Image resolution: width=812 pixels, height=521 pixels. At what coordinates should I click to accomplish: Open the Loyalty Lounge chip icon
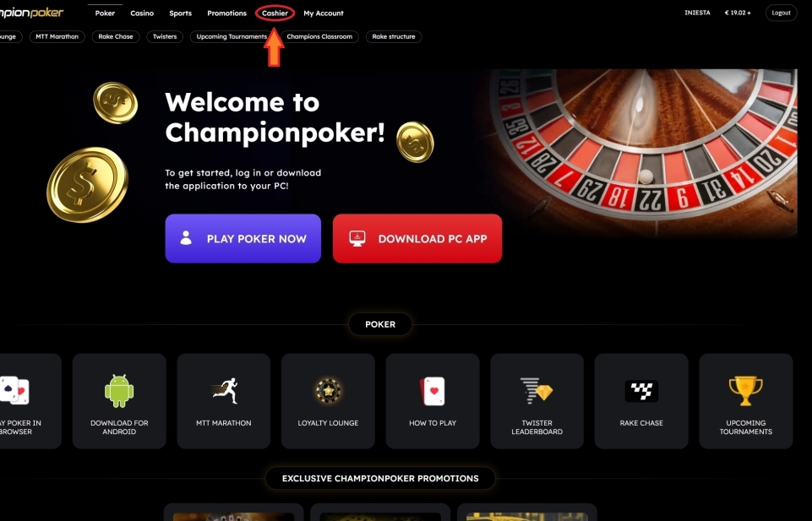(329, 391)
